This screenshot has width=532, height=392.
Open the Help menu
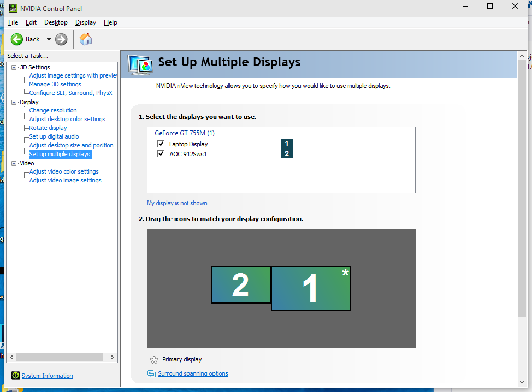[x=110, y=22]
